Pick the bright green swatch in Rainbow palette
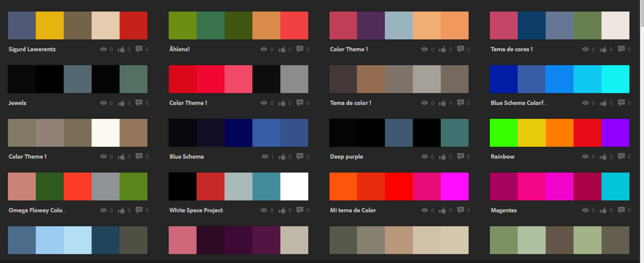 [x=504, y=133]
